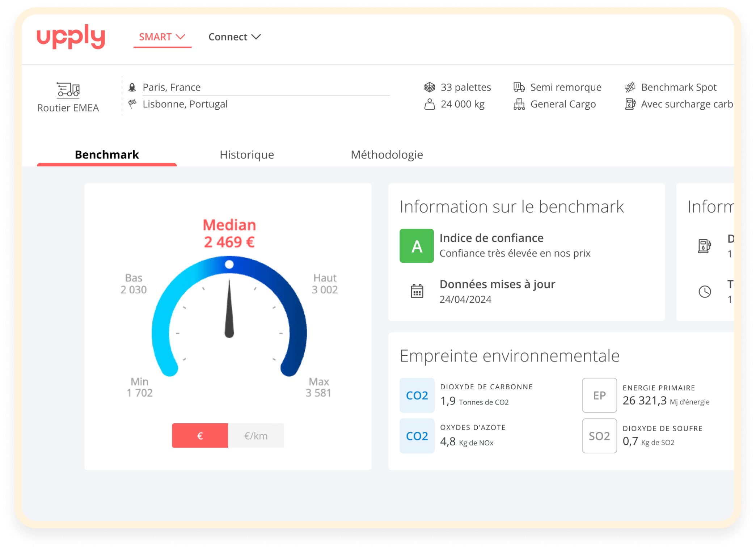The height and width of the screenshot is (550, 756).
Task: Switch gauge display to €/km
Action: [256, 436]
